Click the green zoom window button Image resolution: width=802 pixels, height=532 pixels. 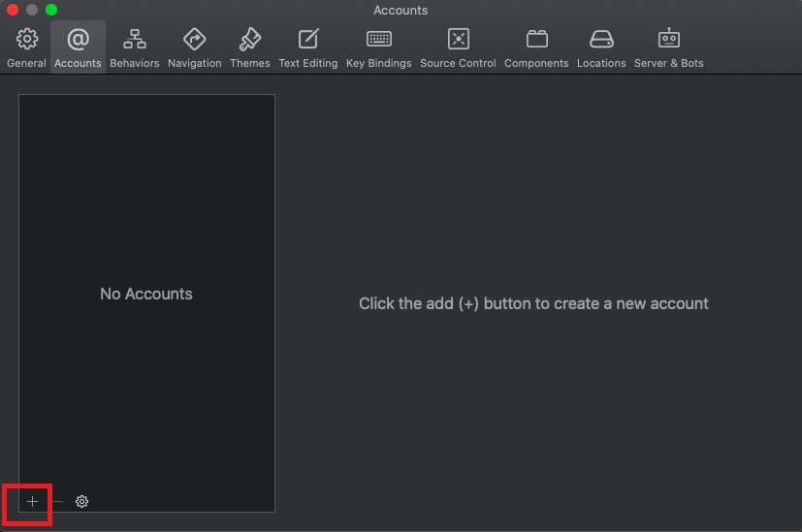(x=51, y=10)
